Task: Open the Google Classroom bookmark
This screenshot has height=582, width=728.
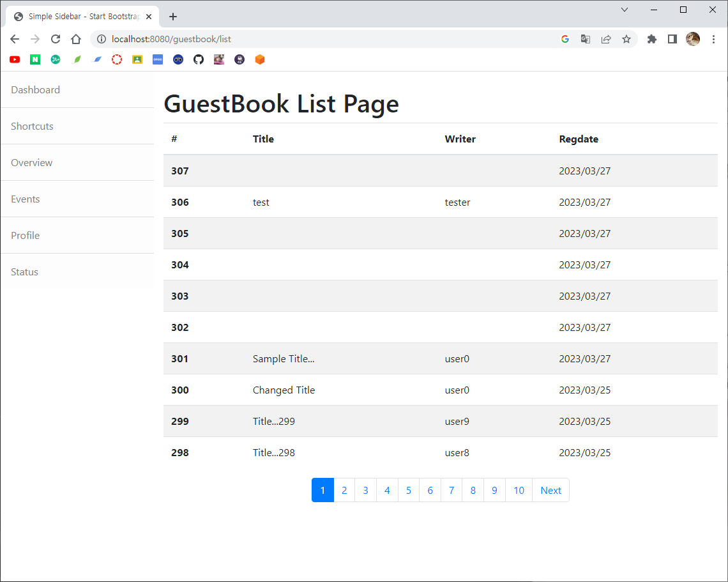Action: tap(137, 59)
